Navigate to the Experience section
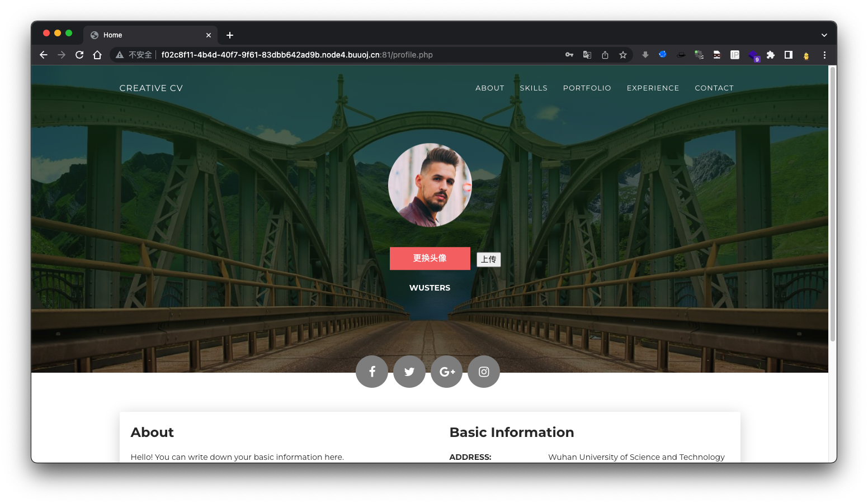This screenshot has height=504, width=868. 653,88
